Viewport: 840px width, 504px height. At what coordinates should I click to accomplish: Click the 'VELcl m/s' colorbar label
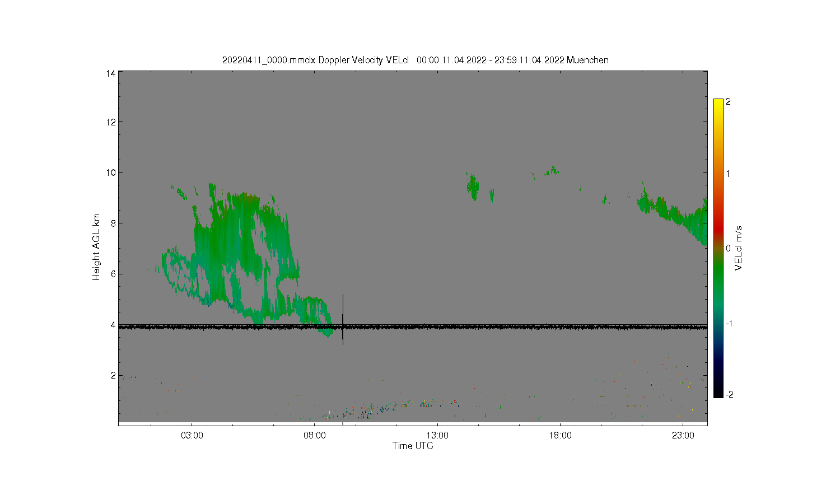point(739,248)
